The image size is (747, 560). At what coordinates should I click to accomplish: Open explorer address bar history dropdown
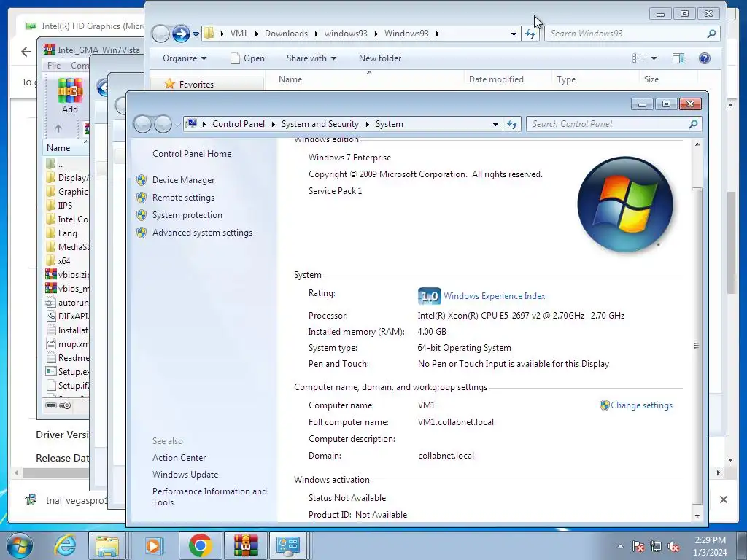514,34
